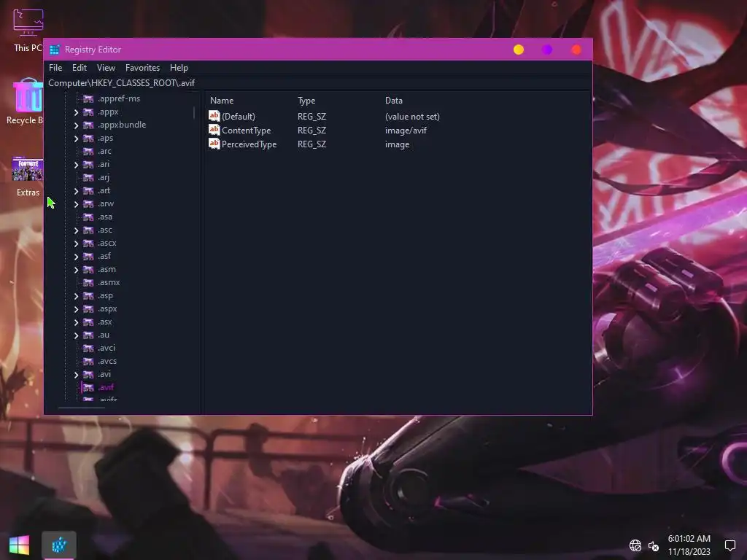The height and width of the screenshot is (560, 747).
Task: Expand the .asc key
Action: [76, 230]
